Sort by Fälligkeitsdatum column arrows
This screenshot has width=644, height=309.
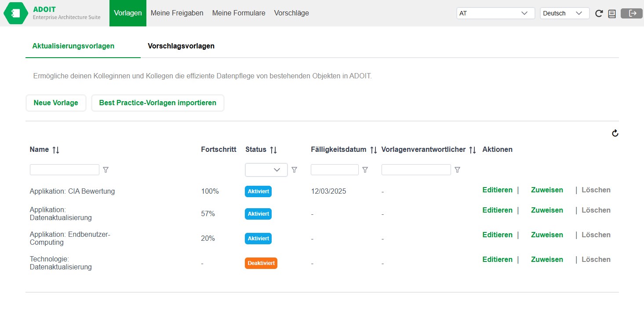(x=373, y=150)
